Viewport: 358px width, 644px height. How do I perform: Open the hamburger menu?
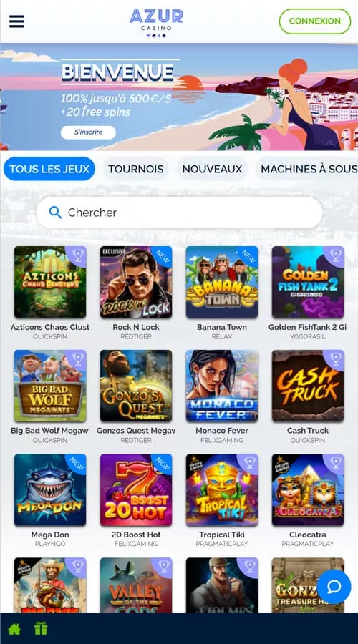[16, 21]
